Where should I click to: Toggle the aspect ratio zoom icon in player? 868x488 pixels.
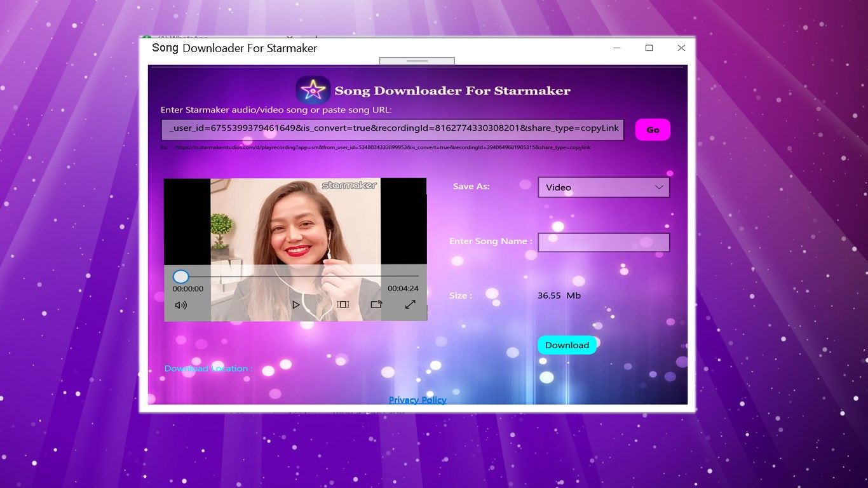343,305
